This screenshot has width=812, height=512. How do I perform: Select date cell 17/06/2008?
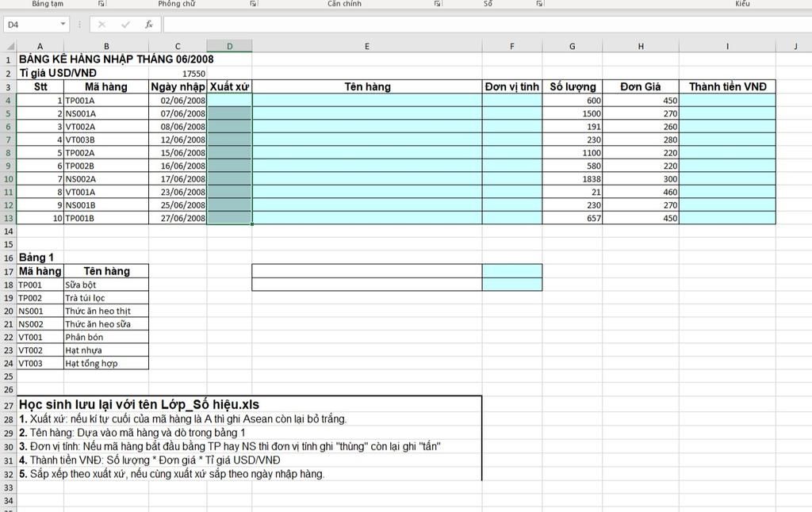click(178, 178)
